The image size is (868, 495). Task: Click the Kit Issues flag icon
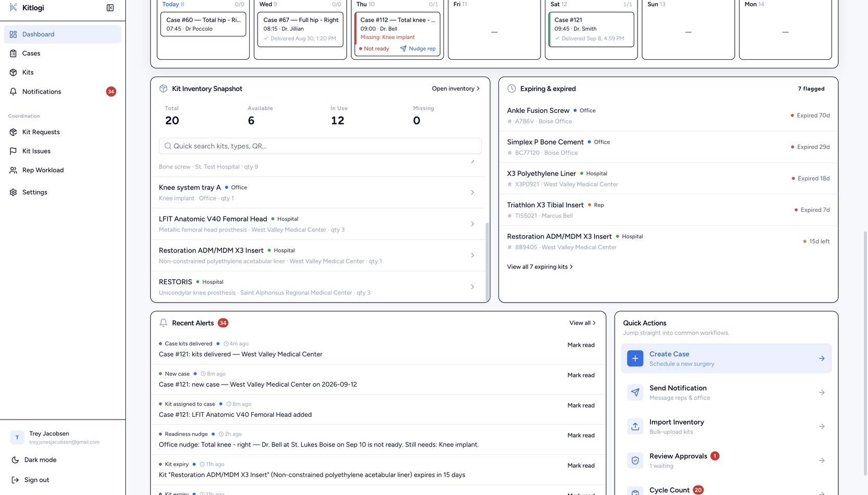[x=14, y=151]
